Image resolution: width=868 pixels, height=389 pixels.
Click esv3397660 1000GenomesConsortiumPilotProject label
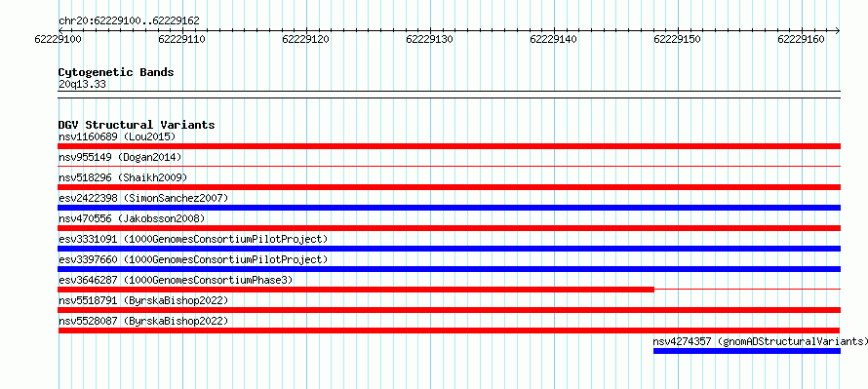[x=193, y=259]
